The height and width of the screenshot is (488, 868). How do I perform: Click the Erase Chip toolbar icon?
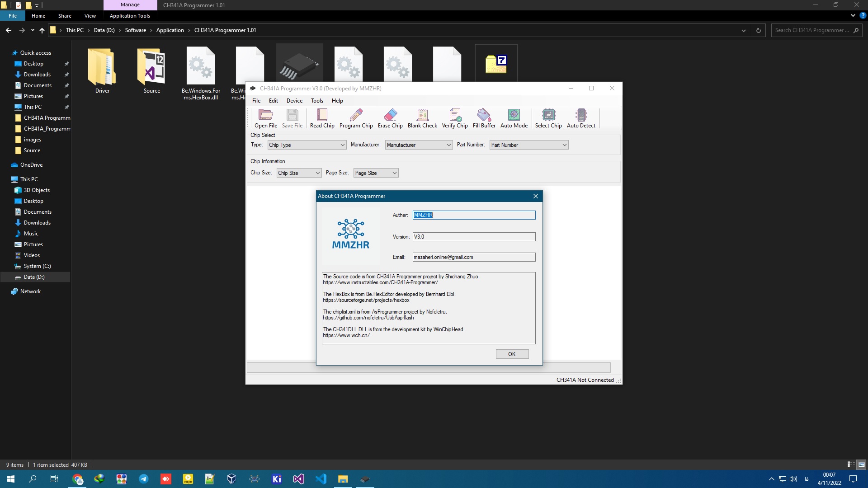(x=390, y=118)
